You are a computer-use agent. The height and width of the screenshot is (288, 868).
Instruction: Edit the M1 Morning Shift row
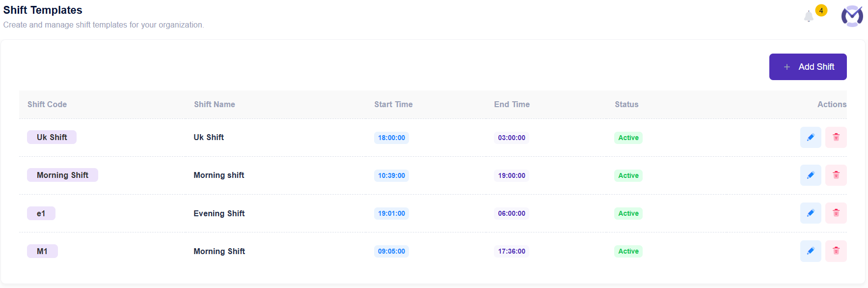click(811, 251)
